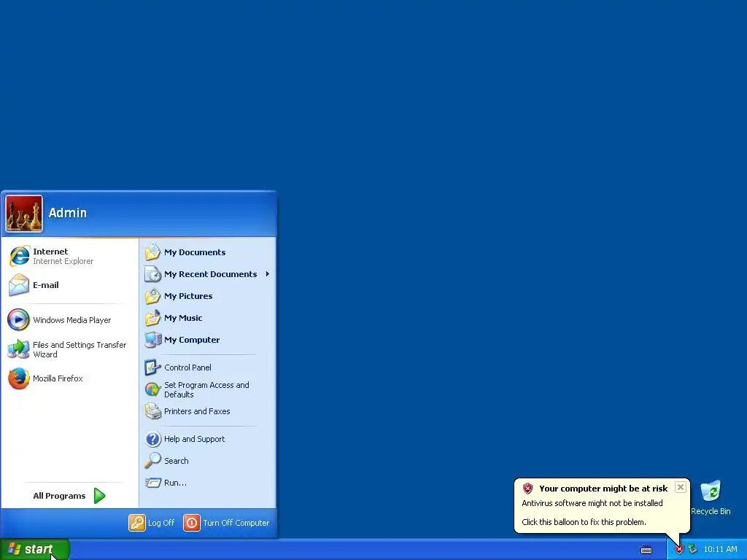Click the Turn Off Computer button
The image size is (747, 560).
226,523
